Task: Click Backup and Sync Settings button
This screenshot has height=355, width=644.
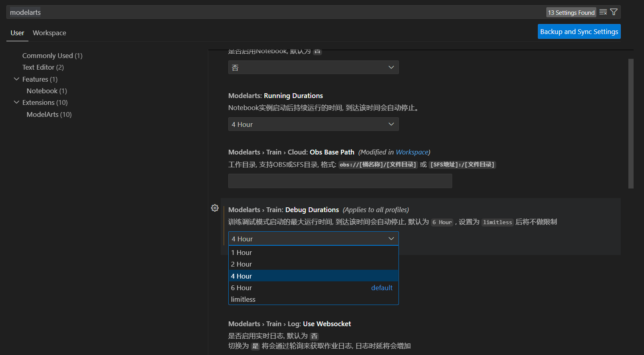Action: [x=579, y=32]
